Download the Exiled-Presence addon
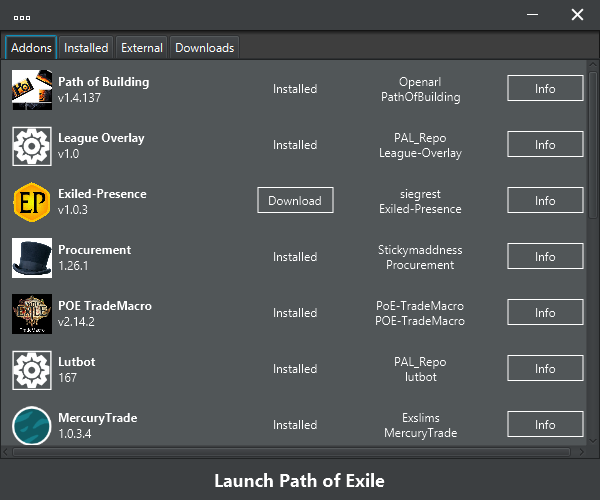The height and width of the screenshot is (500, 600). 295,200
